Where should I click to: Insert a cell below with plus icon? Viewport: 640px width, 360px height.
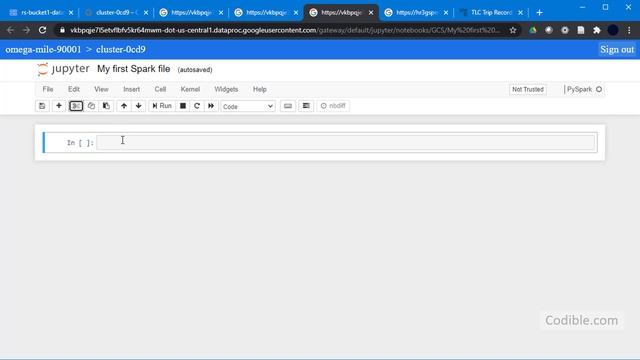click(x=59, y=106)
